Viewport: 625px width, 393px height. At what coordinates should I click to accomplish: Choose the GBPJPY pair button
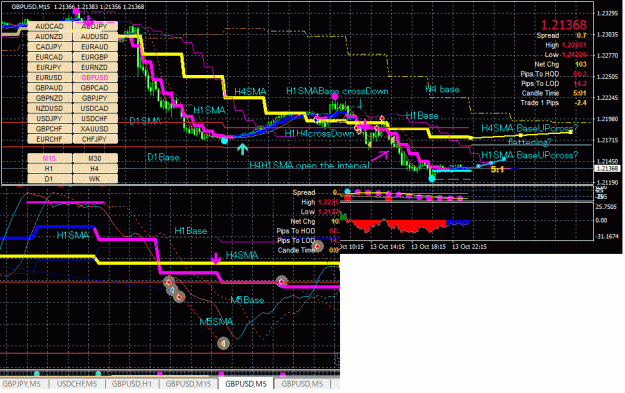[x=95, y=98]
